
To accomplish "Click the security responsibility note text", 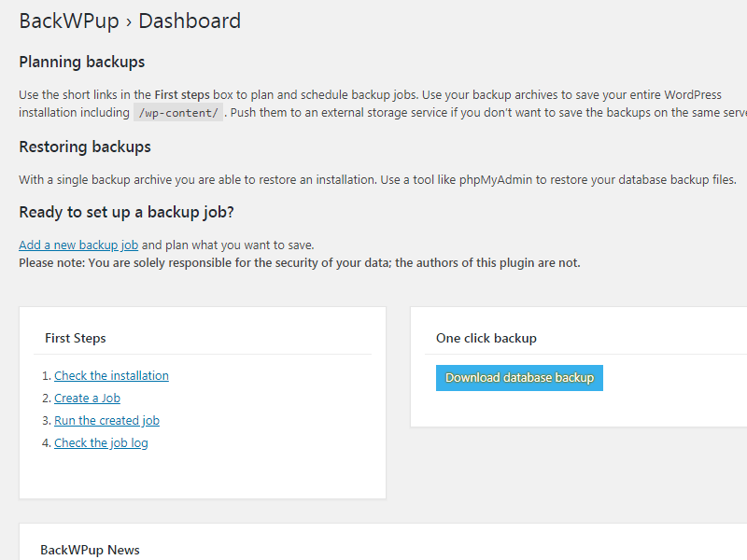I will tap(299, 262).
